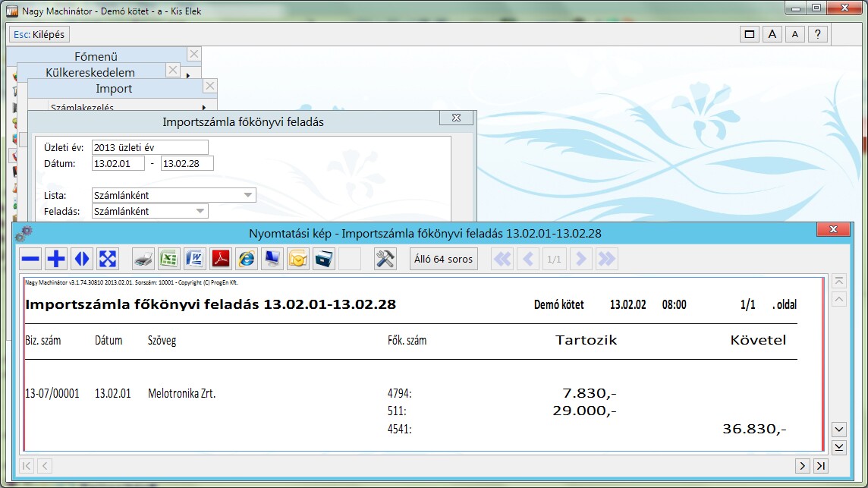Increase font size with large A

pos(772,34)
